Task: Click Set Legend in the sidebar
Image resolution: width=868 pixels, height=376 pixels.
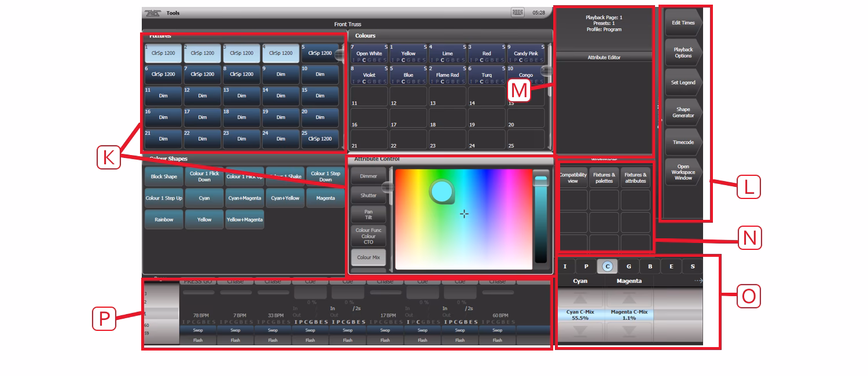Action: pyautogui.click(x=684, y=82)
